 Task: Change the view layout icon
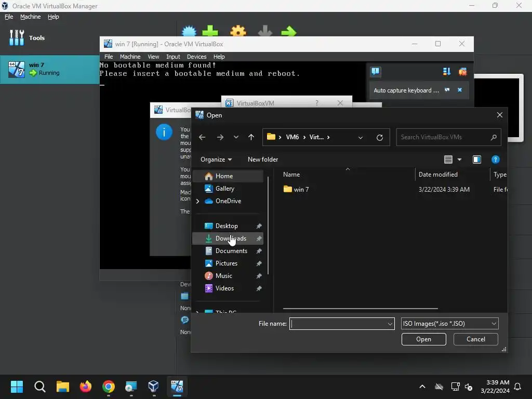click(448, 159)
